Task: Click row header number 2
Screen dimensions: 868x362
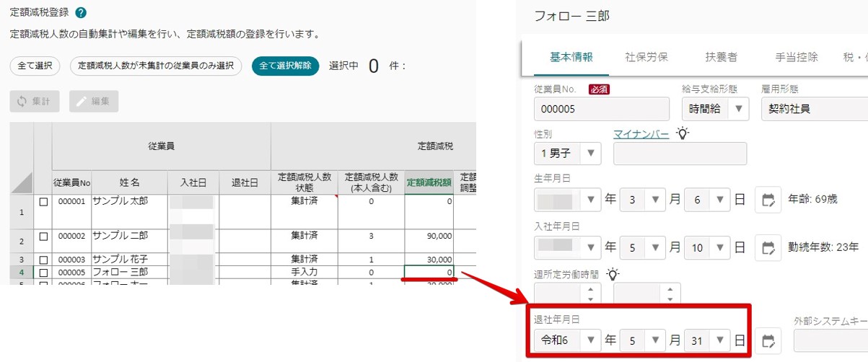Action: 22,241
